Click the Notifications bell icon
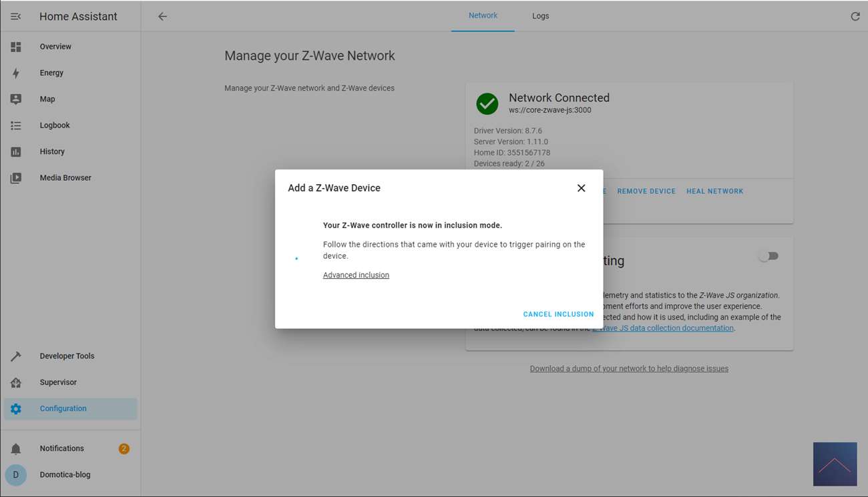868x497 pixels. 16,448
